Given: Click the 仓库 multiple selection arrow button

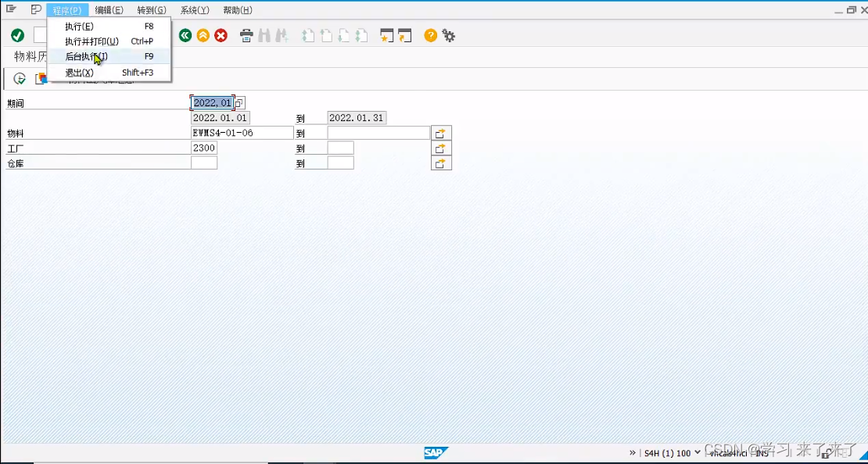Looking at the screenshot, I should pyautogui.click(x=440, y=163).
